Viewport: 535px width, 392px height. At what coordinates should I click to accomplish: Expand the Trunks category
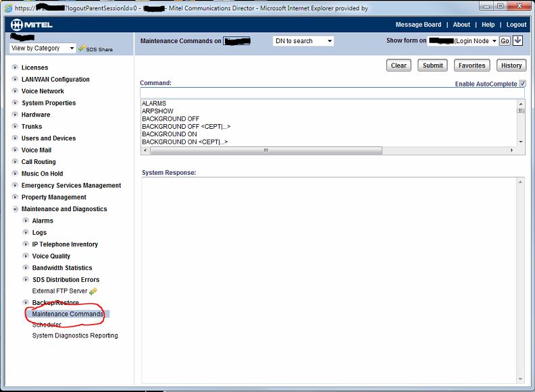coord(15,126)
